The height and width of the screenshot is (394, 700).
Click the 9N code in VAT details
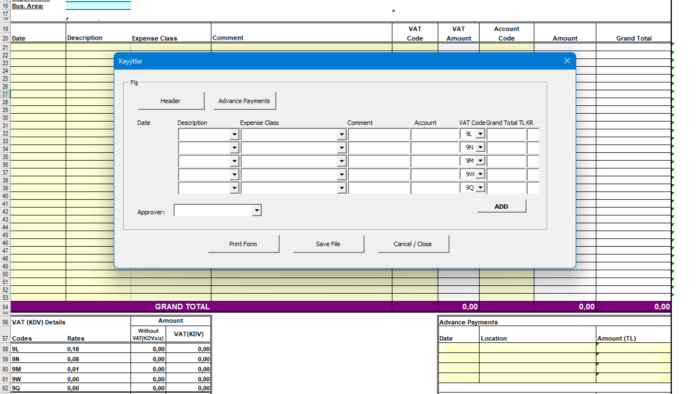[16, 359]
